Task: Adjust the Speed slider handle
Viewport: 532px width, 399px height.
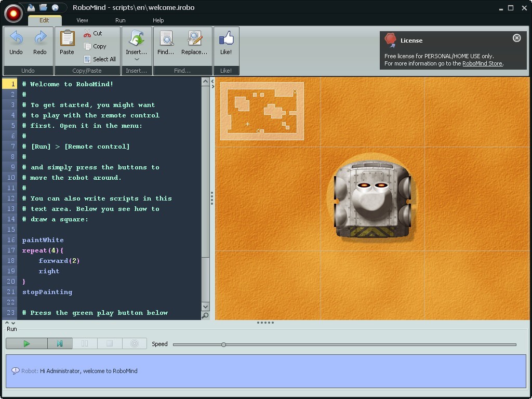Action: (x=223, y=344)
